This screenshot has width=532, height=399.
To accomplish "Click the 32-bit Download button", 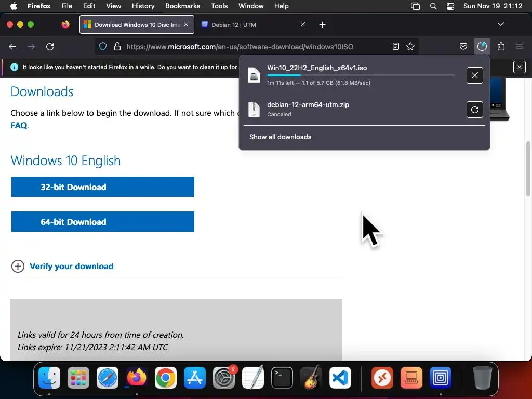I will [103, 187].
